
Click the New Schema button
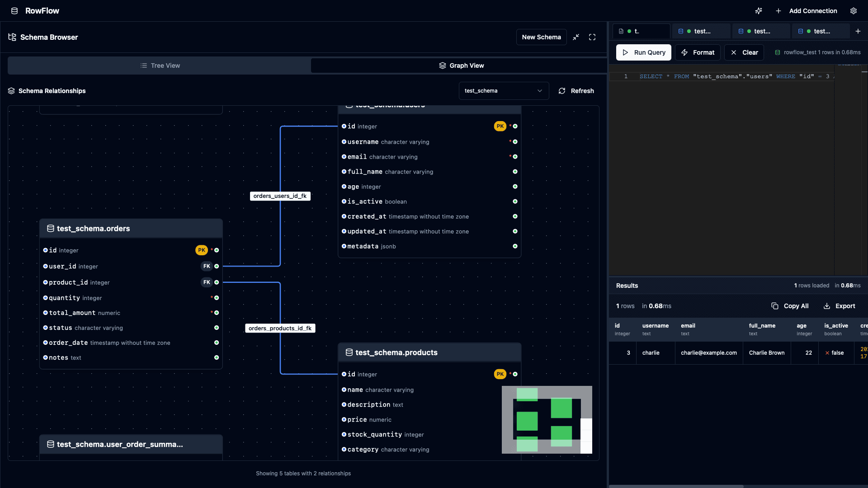pos(541,37)
